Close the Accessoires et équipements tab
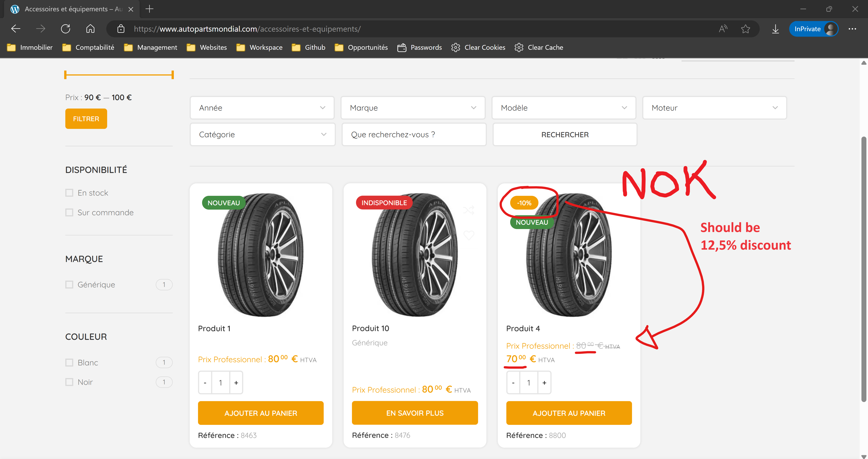 (x=131, y=9)
